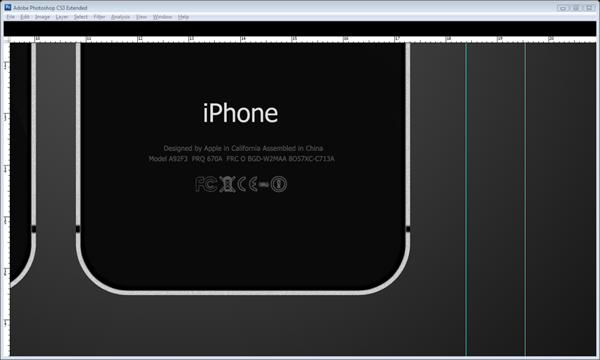
Task: Open the Window menu
Action: pos(163,17)
